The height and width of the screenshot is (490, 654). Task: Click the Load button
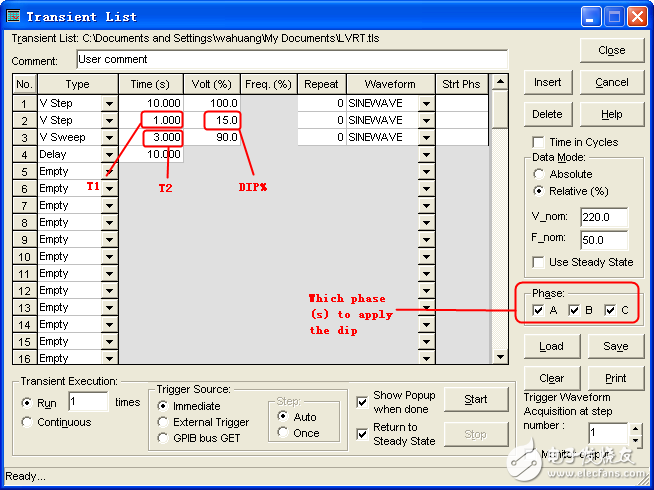coord(551,346)
